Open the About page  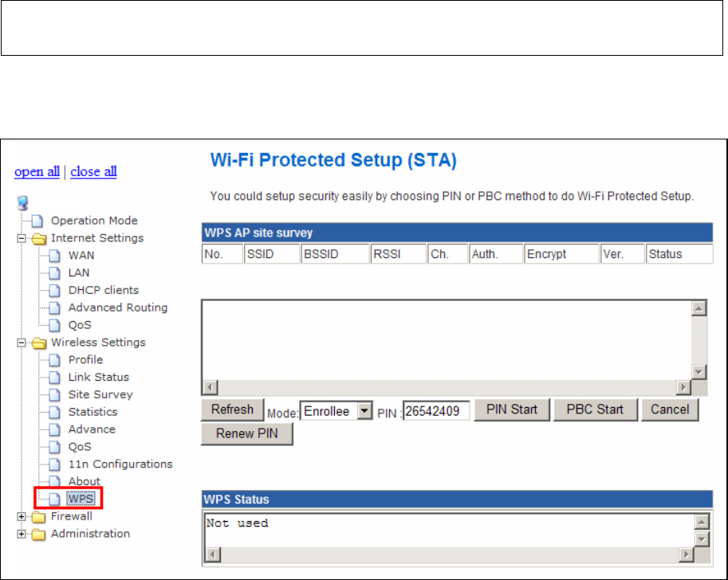coord(84,481)
